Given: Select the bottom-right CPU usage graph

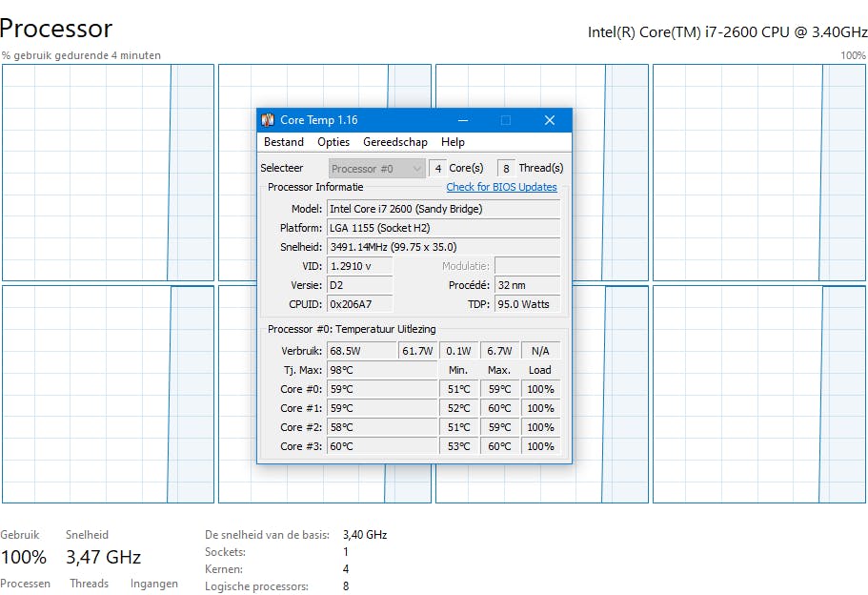Looking at the screenshot, I should (x=759, y=394).
